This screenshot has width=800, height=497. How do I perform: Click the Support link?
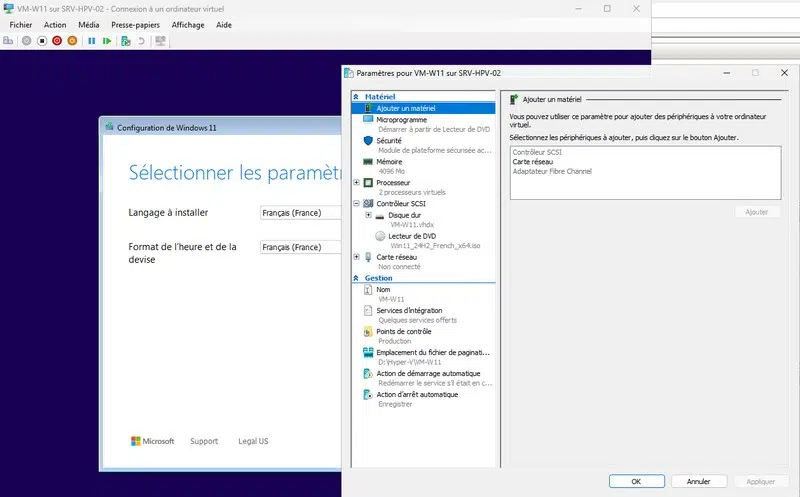click(204, 441)
